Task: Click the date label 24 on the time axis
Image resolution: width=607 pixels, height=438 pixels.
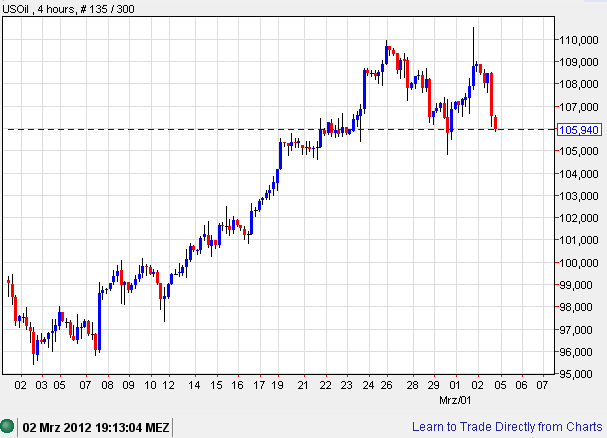Action: pos(369,385)
